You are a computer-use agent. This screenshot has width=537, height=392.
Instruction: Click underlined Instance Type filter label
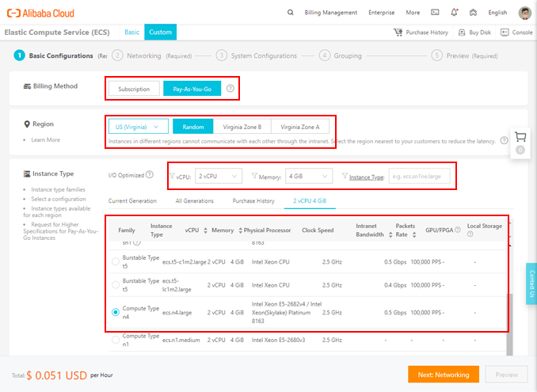pyautogui.click(x=367, y=177)
